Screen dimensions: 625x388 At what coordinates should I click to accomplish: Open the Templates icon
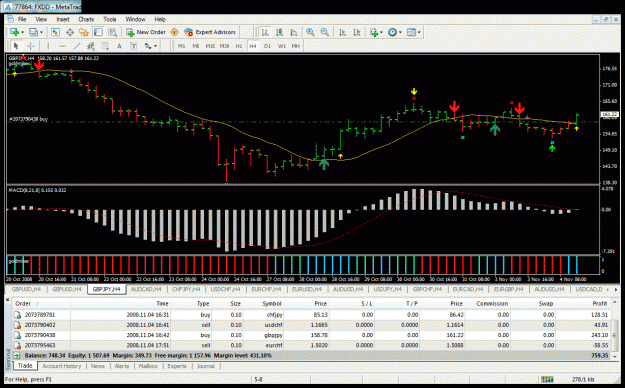(411, 32)
